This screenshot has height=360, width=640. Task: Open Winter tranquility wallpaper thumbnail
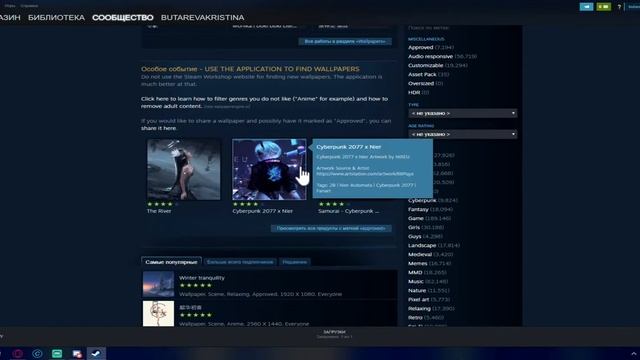click(x=158, y=284)
